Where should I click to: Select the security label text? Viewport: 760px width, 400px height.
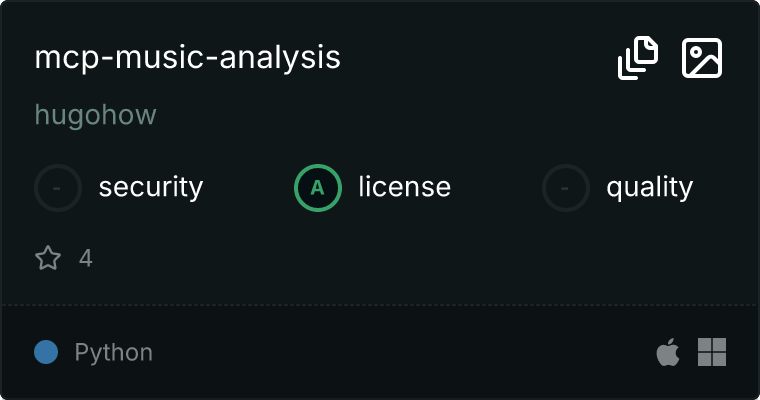[x=151, y=187]
